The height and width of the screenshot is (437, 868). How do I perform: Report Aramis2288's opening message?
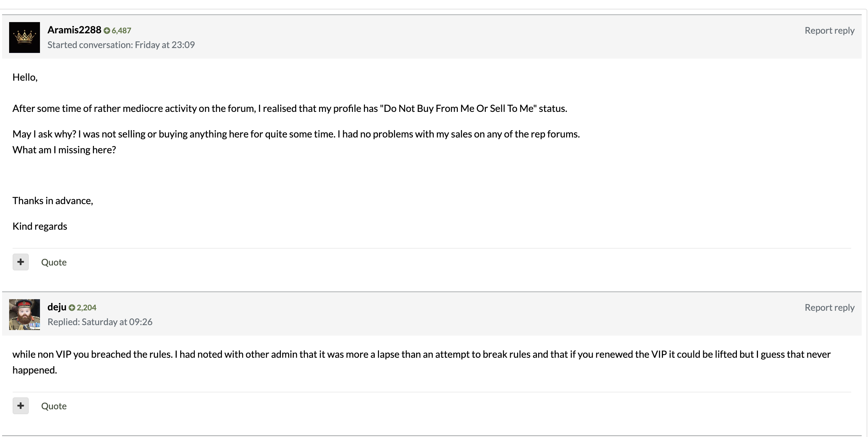click(829, 31)
